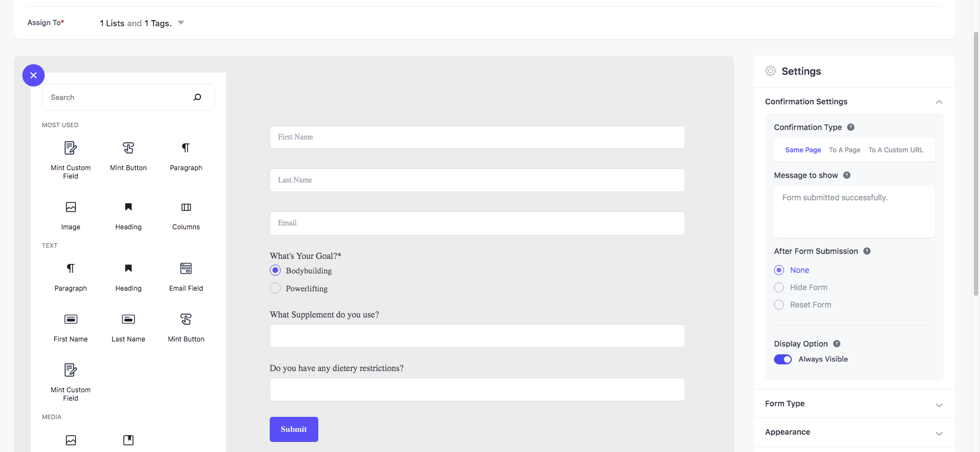Click the Settings gear icon
This screenshot has width=980, height=452.
[x=771, y=71]
